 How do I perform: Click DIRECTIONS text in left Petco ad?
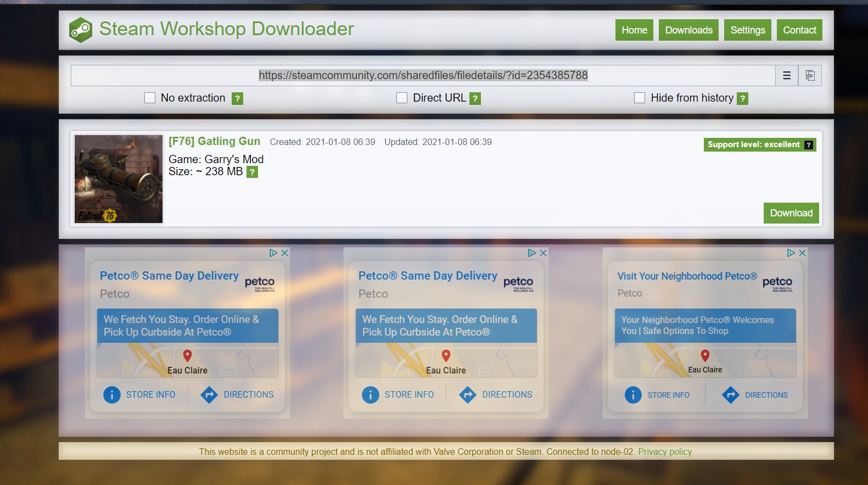point(249,394)
